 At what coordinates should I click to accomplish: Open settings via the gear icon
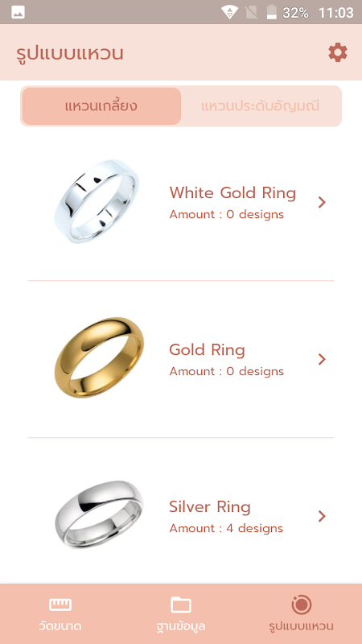pos(338,53)
